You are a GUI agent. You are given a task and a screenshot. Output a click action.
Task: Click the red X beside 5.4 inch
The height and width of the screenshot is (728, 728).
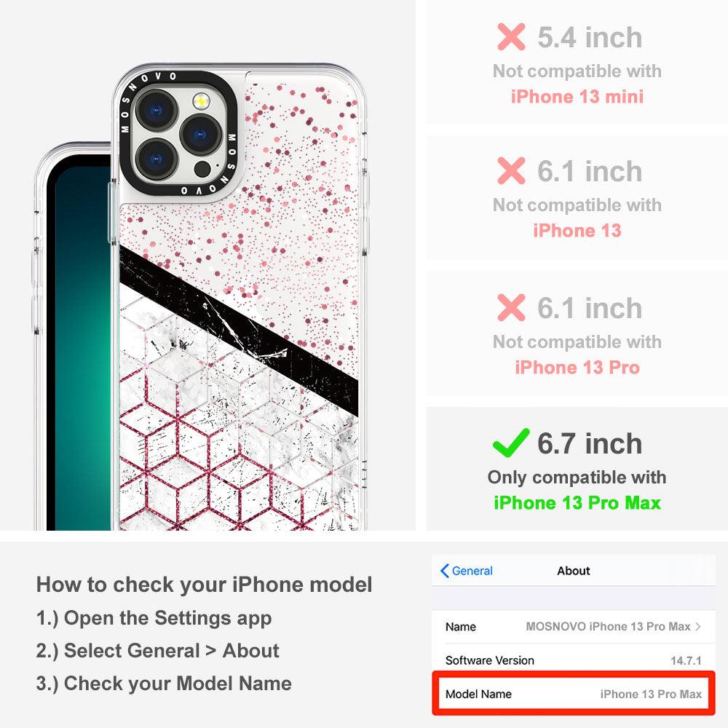(x=511, y=36)
